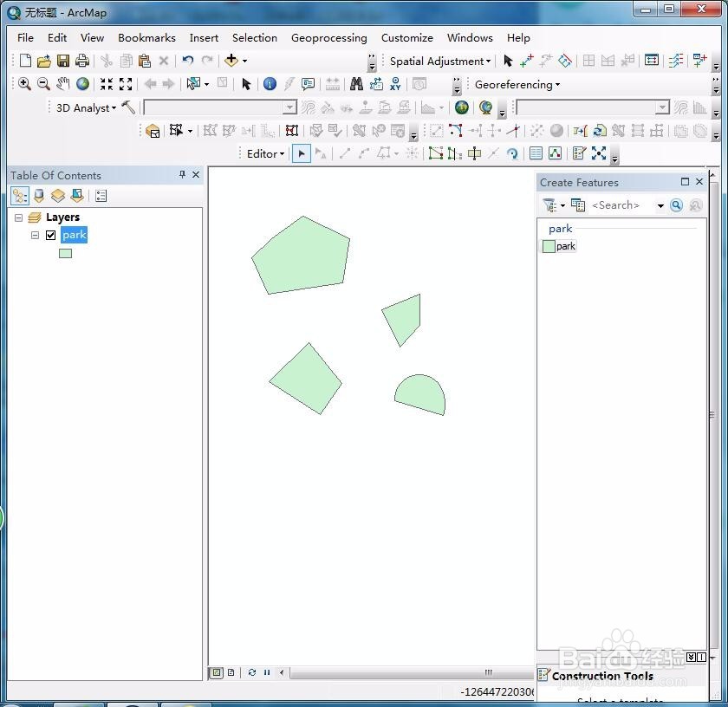This screenshot has height=707, width=728.
Task: Click the Sketch Properties icon in Editor toolbar
Action: click(x=556, y=153)
